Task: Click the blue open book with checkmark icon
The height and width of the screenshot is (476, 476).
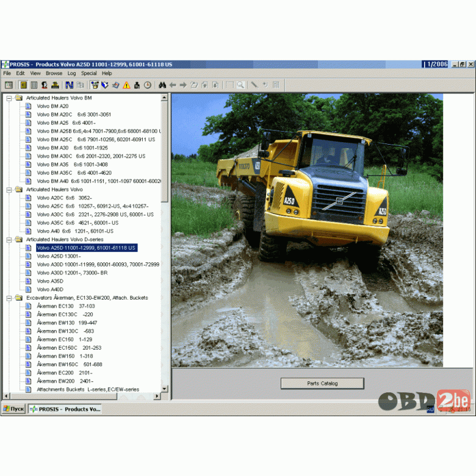Action: coord(105,85)
